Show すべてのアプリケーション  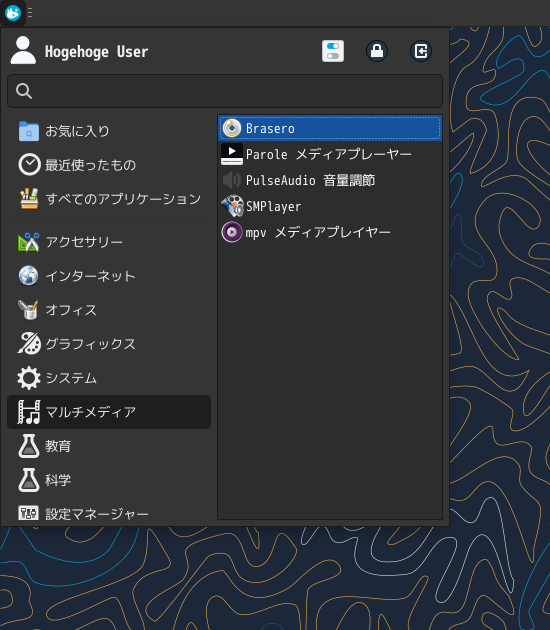109,199
